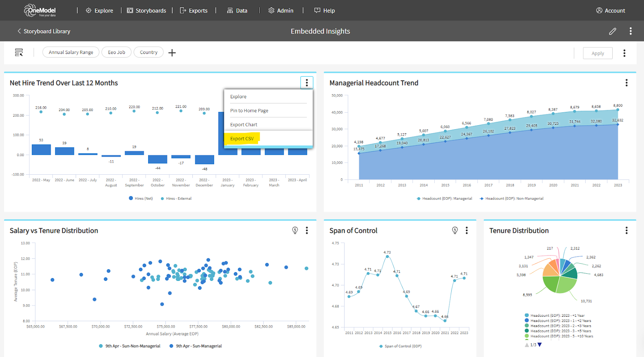Viewport: 644px width, 357px height.
Task: Expand the Eeo Job filter
Action: 116,52
